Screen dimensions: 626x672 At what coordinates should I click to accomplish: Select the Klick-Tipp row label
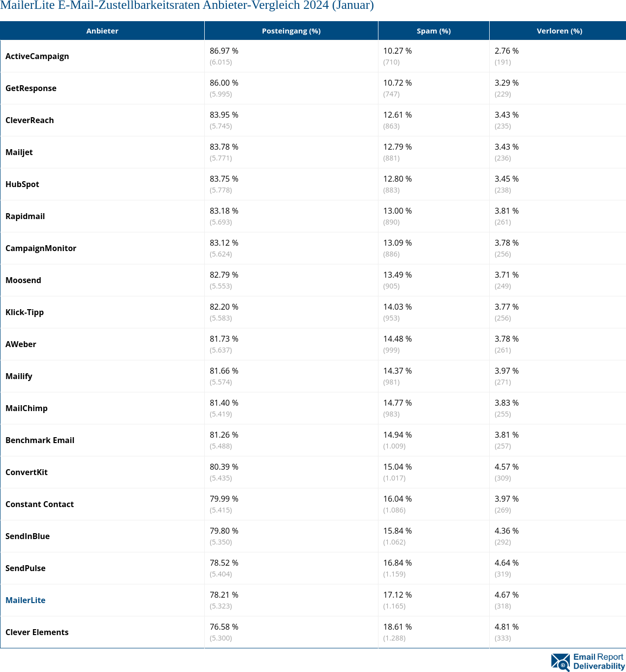(25, 312)
